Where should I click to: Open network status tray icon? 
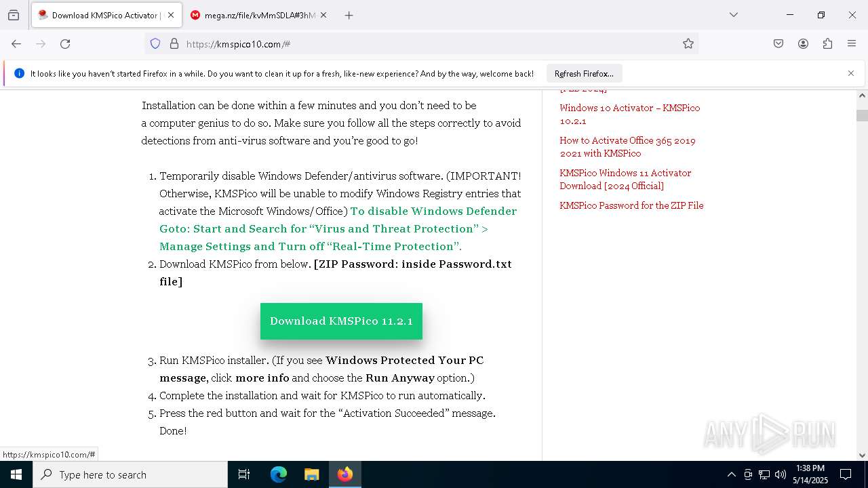coord(764,474)
